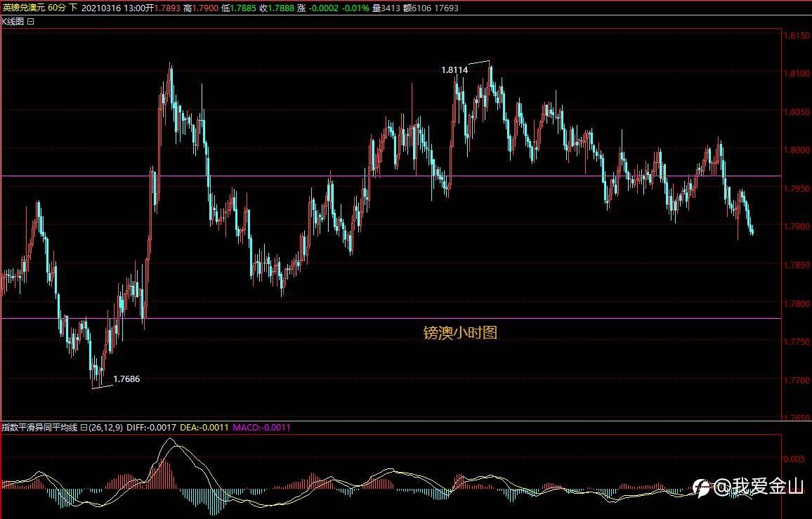812x519 pixels.
Task: Select the low price 1.7885
Action: (x=243, y=8)
